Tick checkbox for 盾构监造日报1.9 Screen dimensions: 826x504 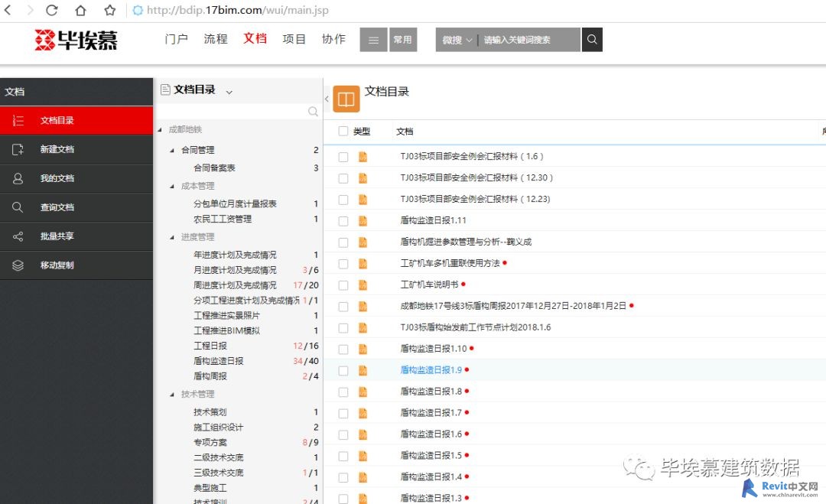point(343,370)
